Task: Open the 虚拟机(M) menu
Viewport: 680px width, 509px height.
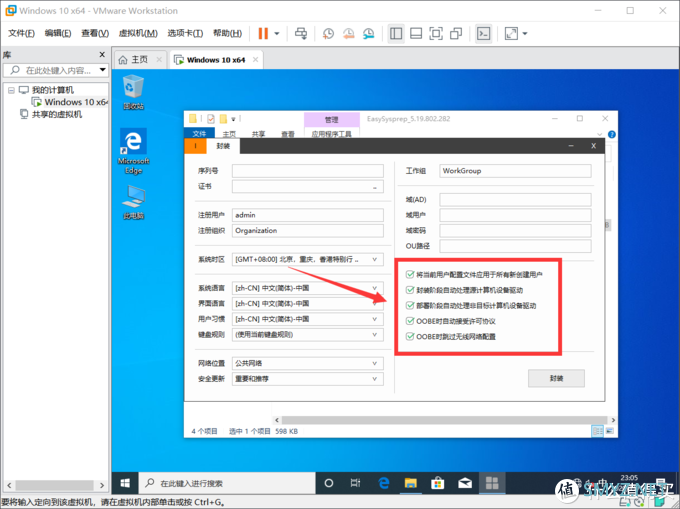Action: [x=138, y=33]
